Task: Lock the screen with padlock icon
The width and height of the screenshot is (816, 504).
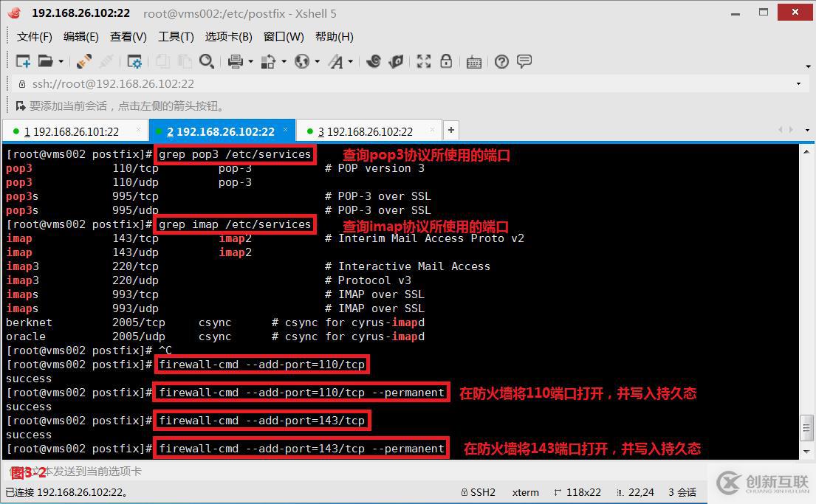Action: [446, 61]
